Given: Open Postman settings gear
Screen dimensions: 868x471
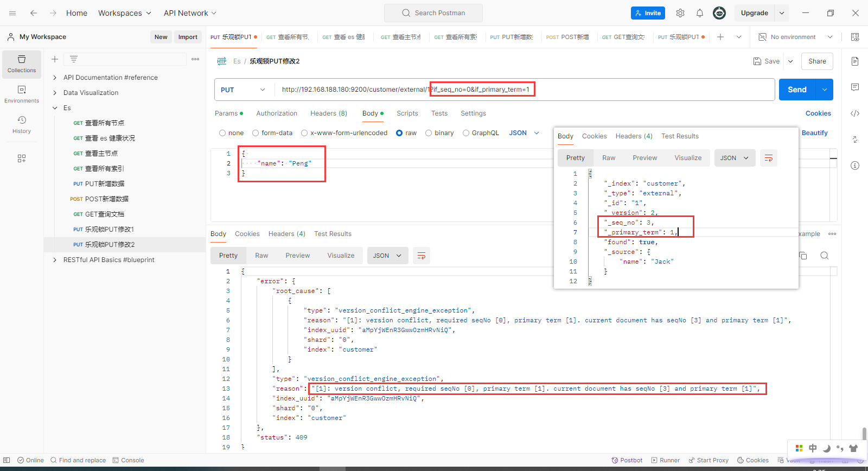Looking at the screenshot, I should point(680,13).
